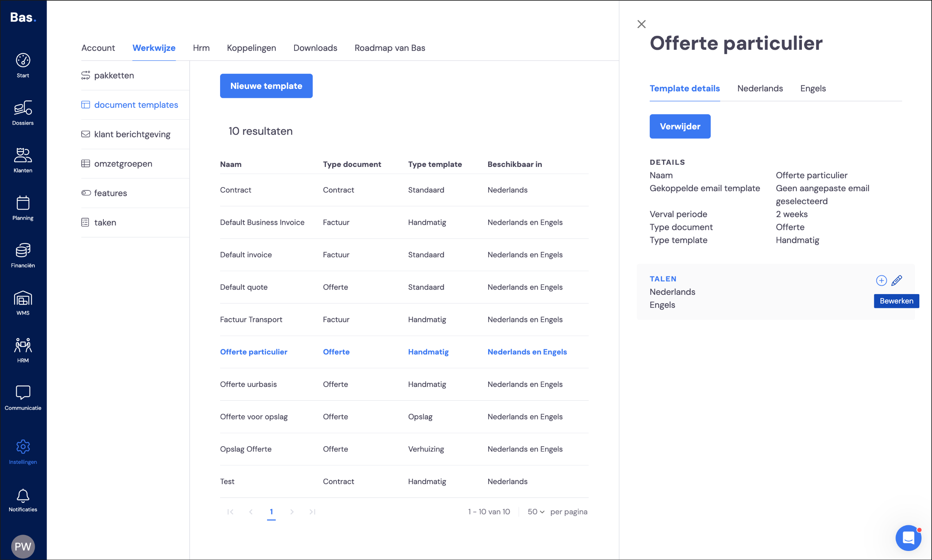The width and height of the screenshot is (932, 560).
Task: Edit languages with the pencil icon
Action: pos(897,280)
